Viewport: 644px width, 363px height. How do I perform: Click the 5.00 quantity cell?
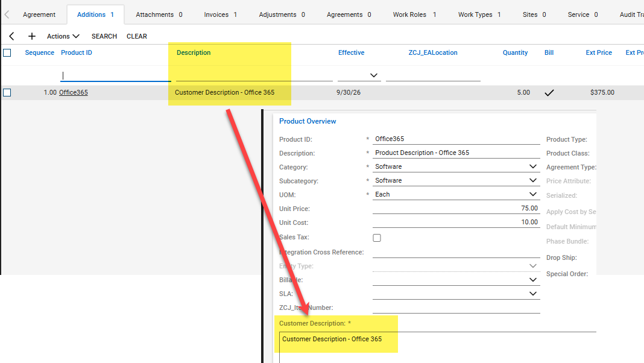(523, 92)
